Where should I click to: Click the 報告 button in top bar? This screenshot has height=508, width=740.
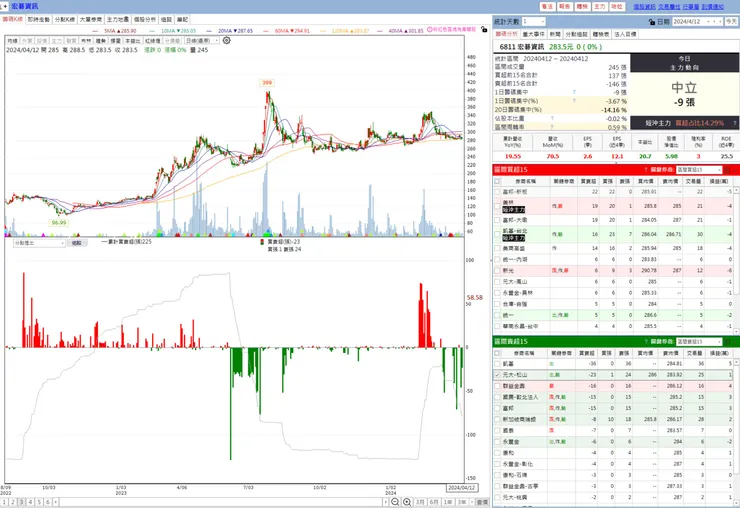point(564,7)
